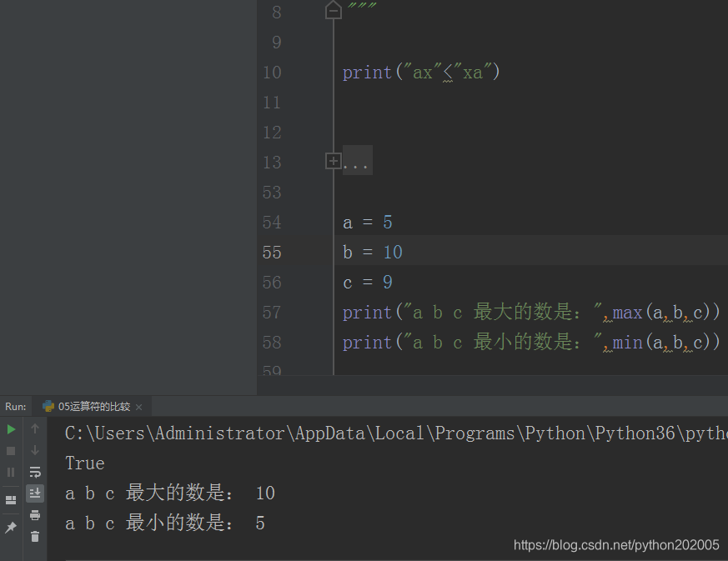Click the Down the stack trace arrow
The width and height of the screenshot is (728, 561).
click(35, 450)
